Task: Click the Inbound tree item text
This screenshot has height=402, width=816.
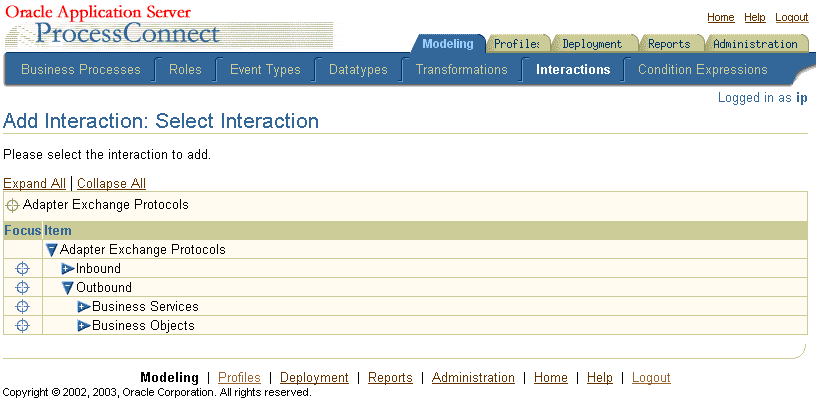Action: (x=98, y=269)
